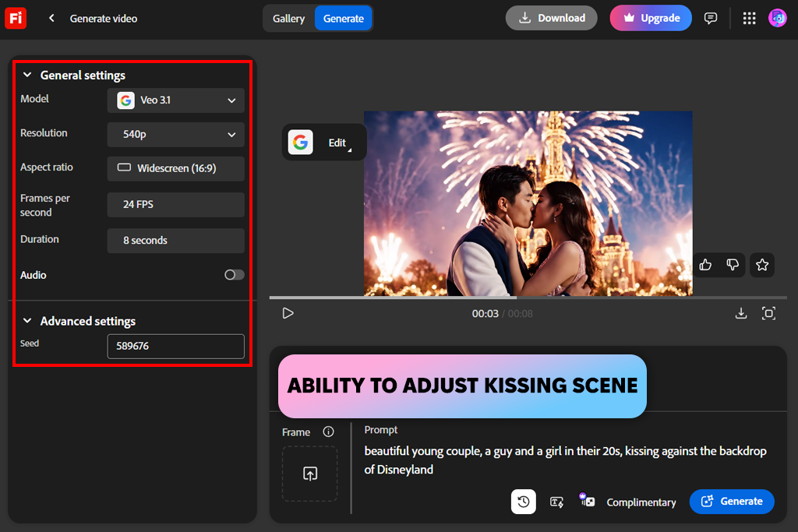The image size is (798, 532).
Task: Click the enhance prompt text icon
Action: point(556,502)
